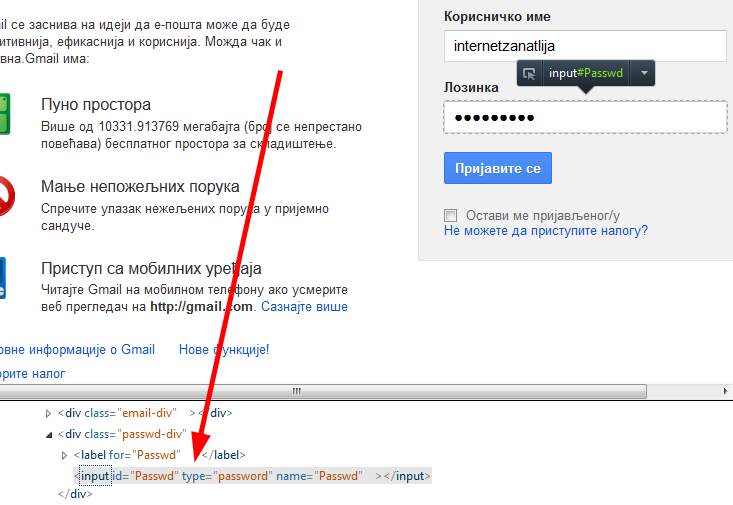The image size is (733, 505).
Task: Expand the div class email-div node
Action: point(48,413)
